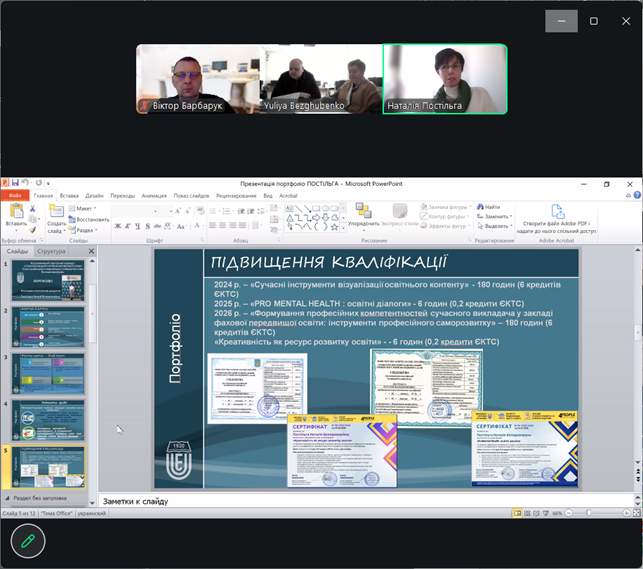The width and height of the screenshot is (643, 569).
Task: Click the green pencil annotate button
Action: coord(28,541)
